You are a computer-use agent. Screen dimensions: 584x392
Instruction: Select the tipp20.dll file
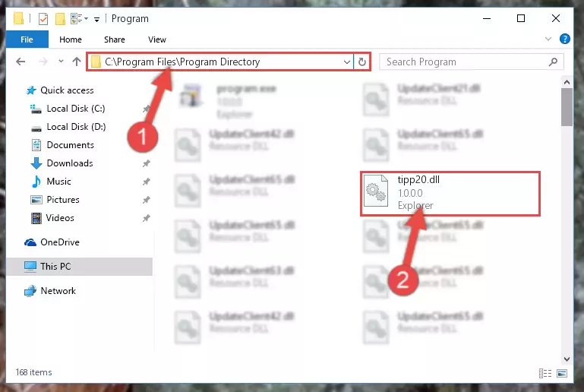[450, 193]
